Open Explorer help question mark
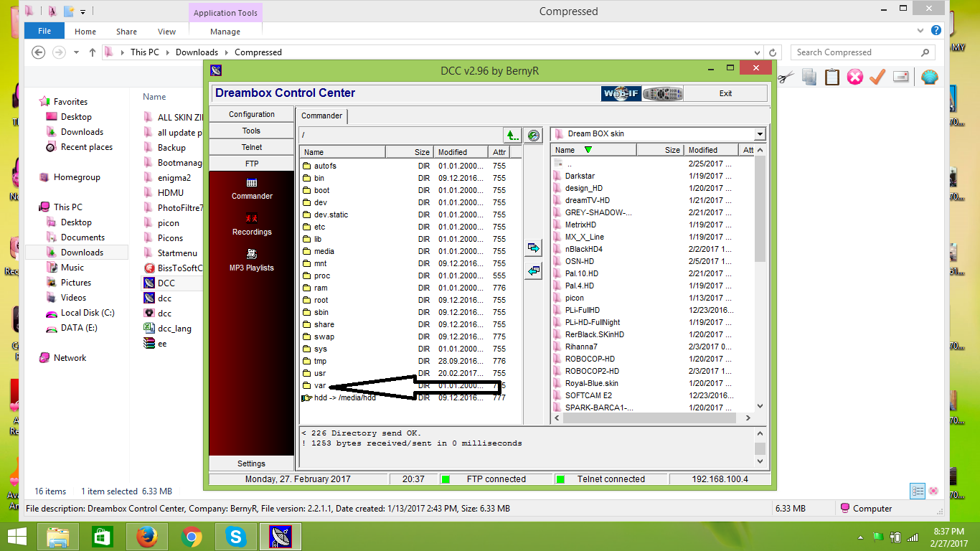The width and height of the screenshot is (980, 551). (x=936, y=31)
